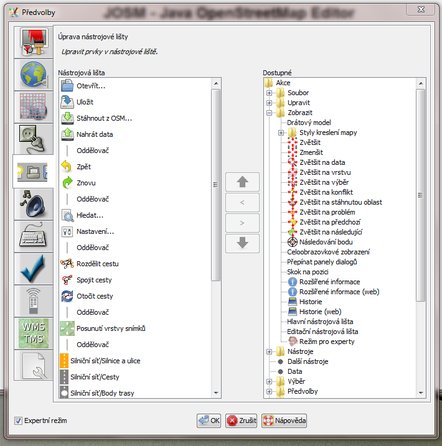Open the WMS TMS imagery tab
Viewport: 442px width, 446px height.
(33, 333)
